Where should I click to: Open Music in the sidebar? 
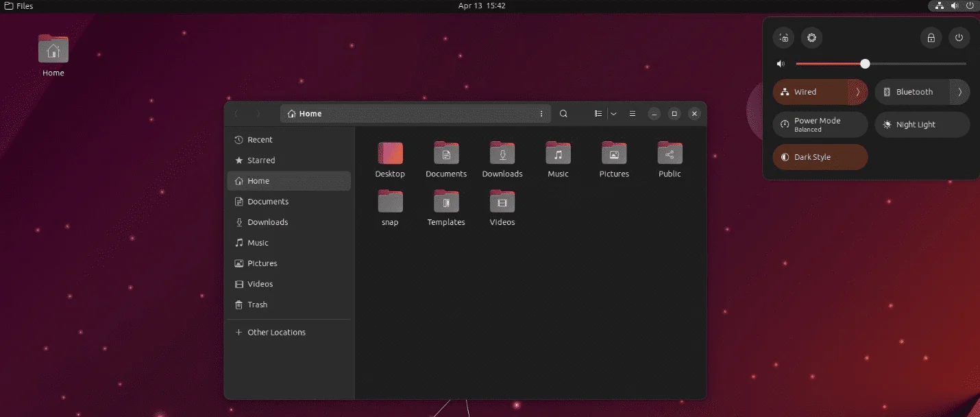(x=289, y=243)
